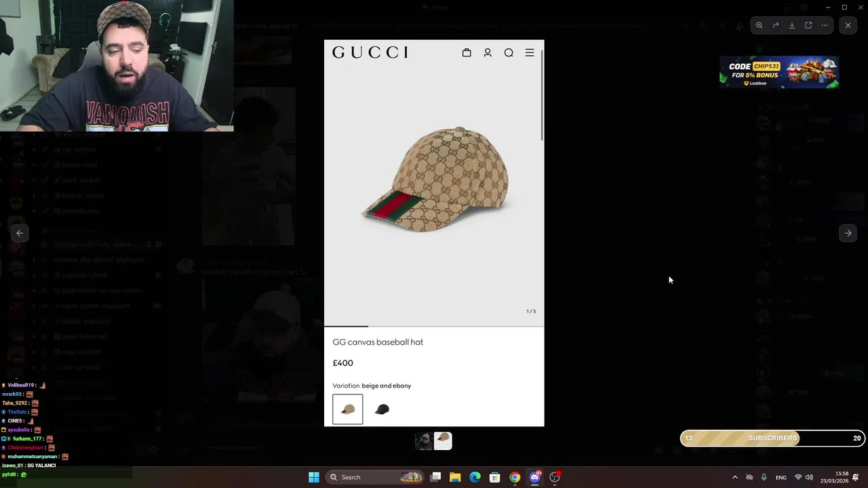Viewport: 868px width, 488px height.
Task: Open the Windows Start menu
Action: [x=314, y=477]
